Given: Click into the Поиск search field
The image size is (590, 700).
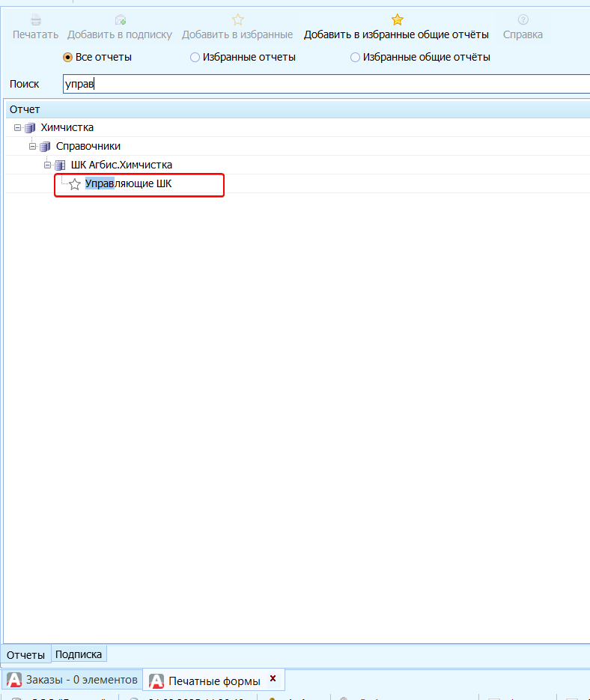Looking at the screenshot, I should [322, 84].
